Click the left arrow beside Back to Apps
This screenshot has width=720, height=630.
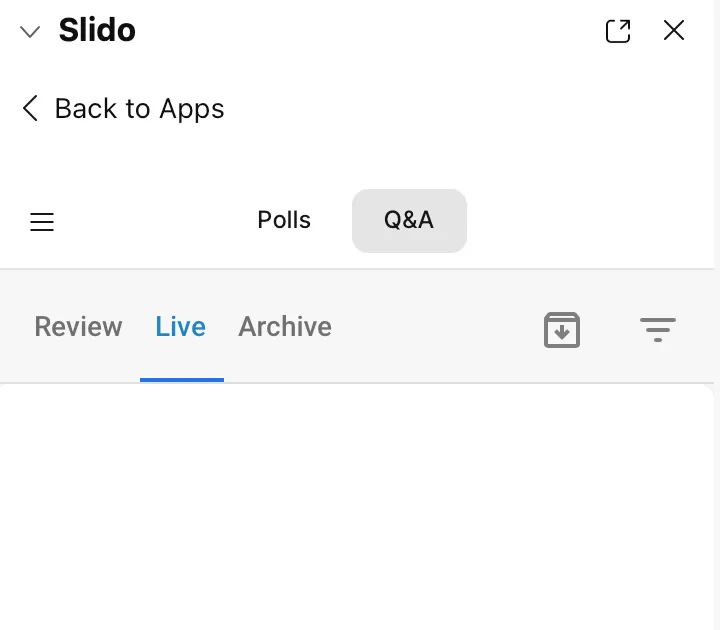[30, 108]
